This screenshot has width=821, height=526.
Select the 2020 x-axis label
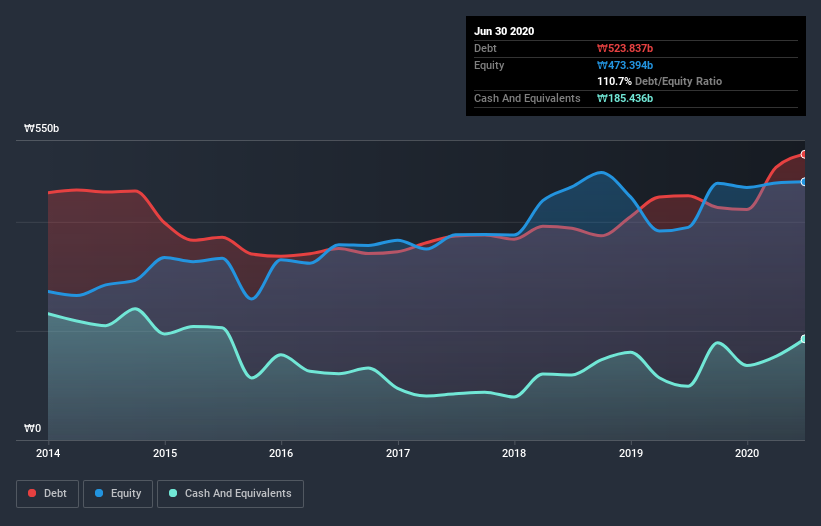[747, 453]
